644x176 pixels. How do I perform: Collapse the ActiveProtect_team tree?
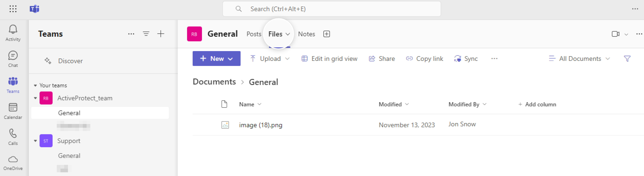click(35, 98)
